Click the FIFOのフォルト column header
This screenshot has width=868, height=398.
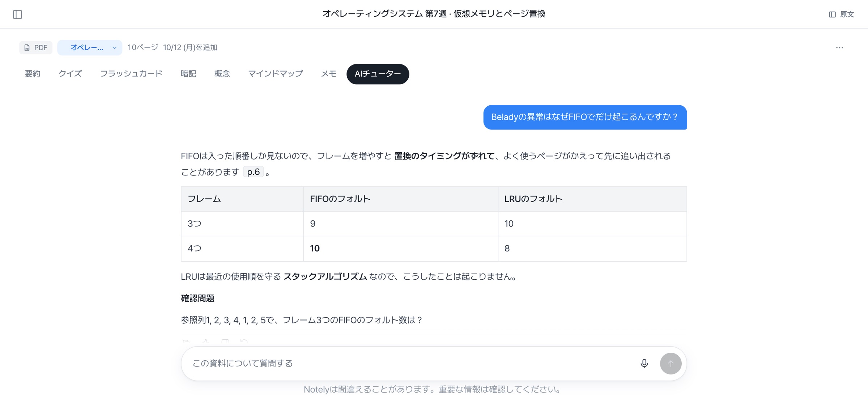[400, 199]
